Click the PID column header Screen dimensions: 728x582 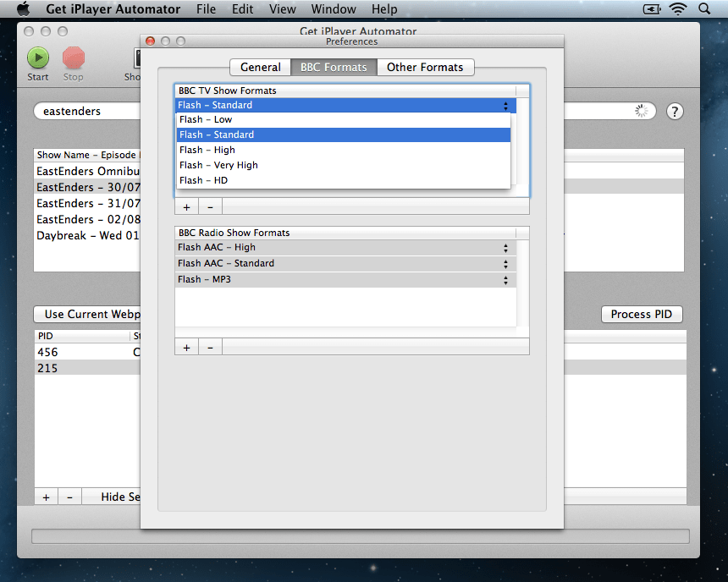[82, 336]
